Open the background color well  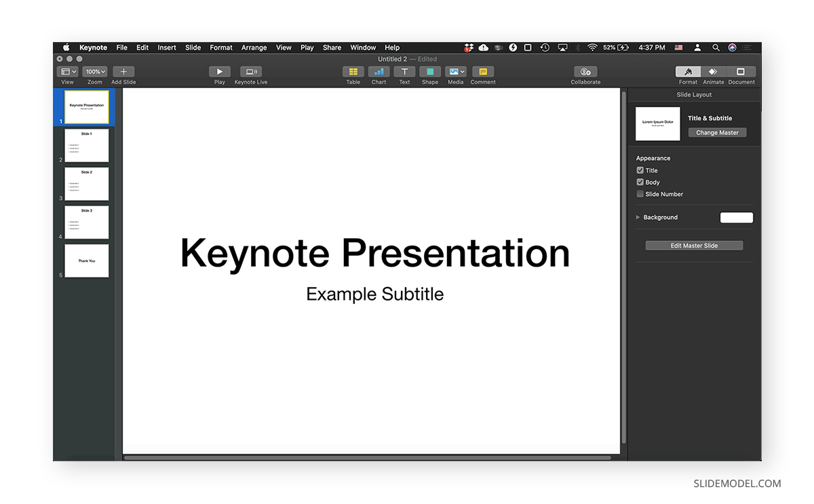coord(736,217)
